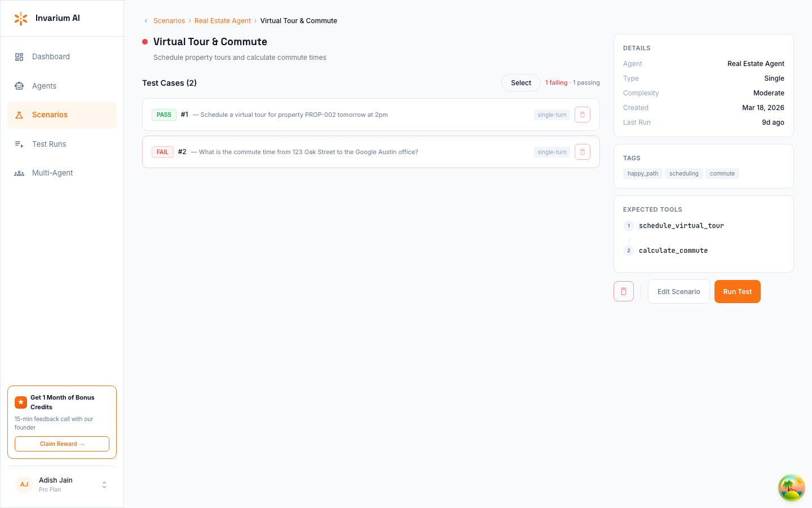Open Scenarios from the breadcrumb
This screenshot has height=508, width=812.
[169, 20]
